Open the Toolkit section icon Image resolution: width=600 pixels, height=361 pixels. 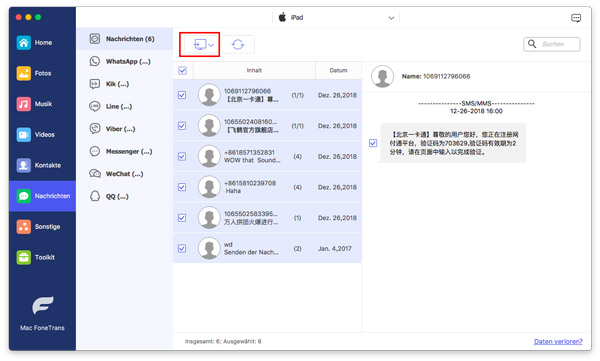(24, 257)
